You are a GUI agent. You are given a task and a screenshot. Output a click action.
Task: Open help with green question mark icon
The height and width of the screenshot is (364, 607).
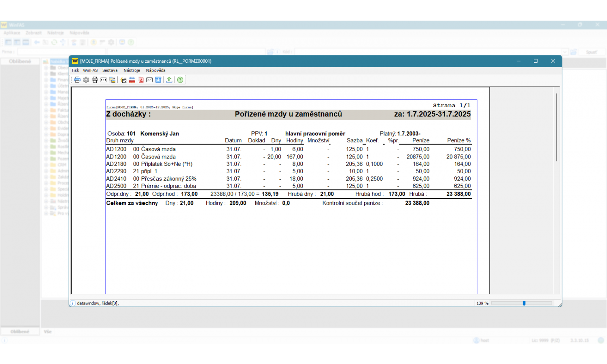(180, 80)
